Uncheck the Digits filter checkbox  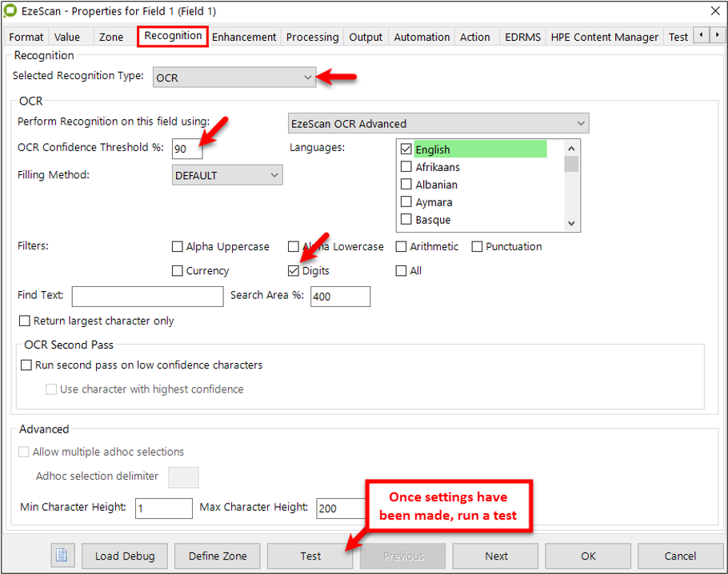(294, 271)
